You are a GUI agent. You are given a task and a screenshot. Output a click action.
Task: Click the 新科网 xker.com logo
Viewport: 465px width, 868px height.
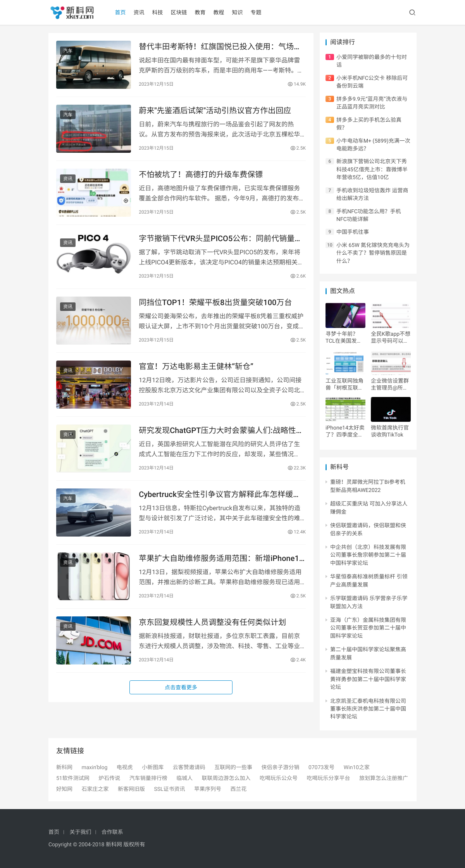(72, 12)
